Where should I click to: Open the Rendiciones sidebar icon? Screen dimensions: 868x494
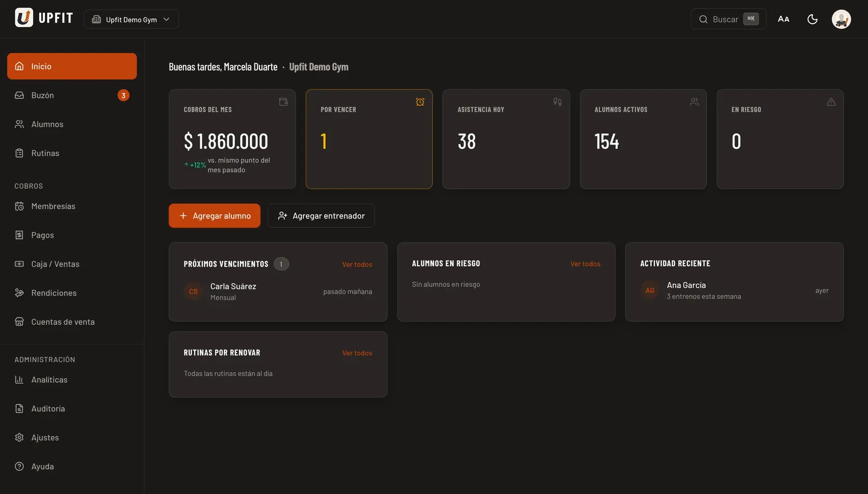pos(19,293)
